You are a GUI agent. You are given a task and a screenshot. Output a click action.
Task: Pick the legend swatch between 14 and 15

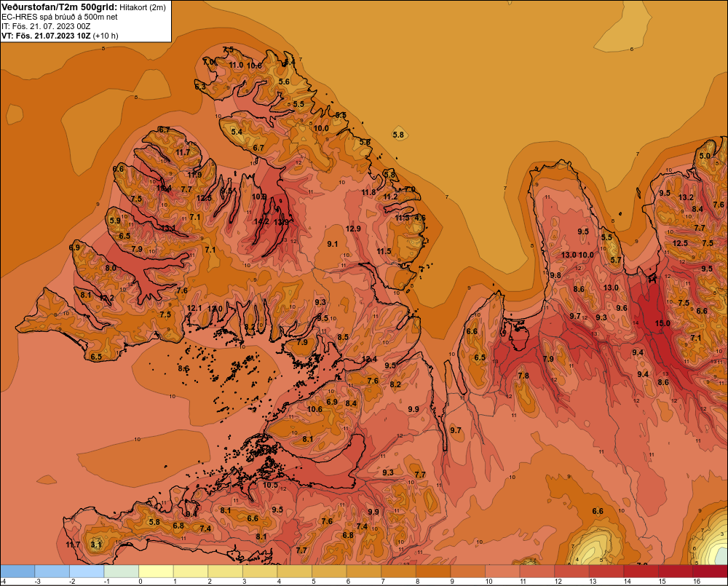641,571
